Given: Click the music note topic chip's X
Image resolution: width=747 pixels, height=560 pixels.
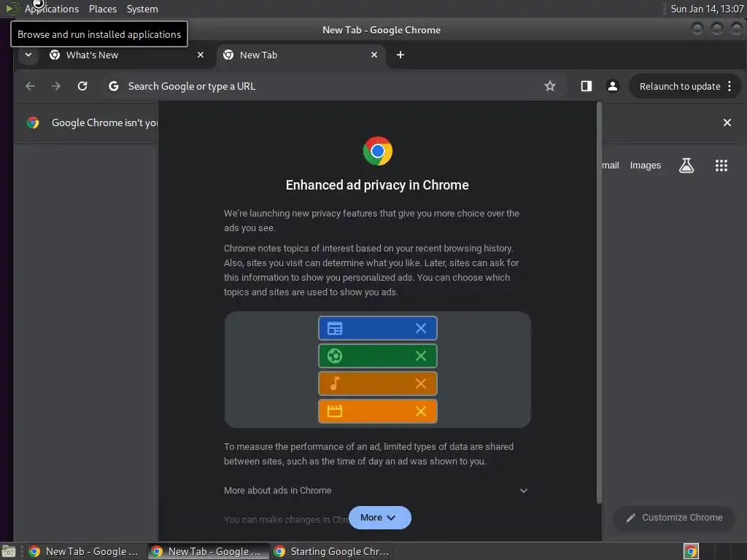Looking at the screenshot, I should (x=421, y=384).
